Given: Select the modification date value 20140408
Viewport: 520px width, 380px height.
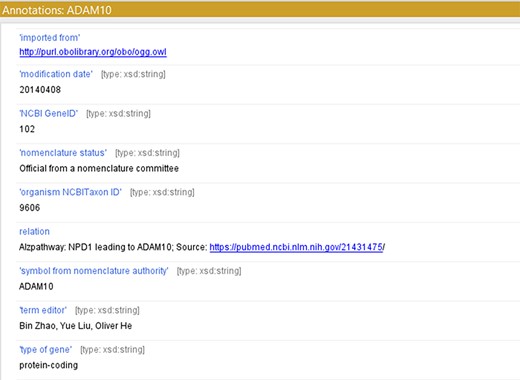Looking at the screenshot, I should (x=40, y=90).
